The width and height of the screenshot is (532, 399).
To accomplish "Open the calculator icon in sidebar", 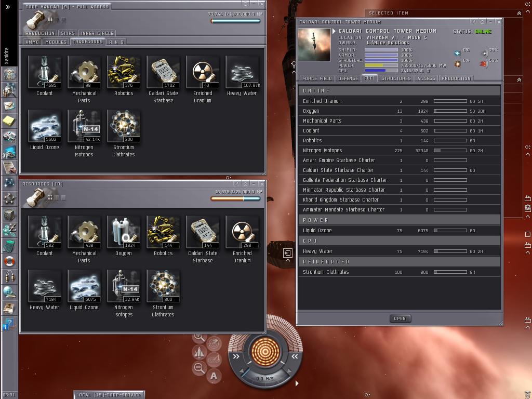I will [x=9, y=246].
